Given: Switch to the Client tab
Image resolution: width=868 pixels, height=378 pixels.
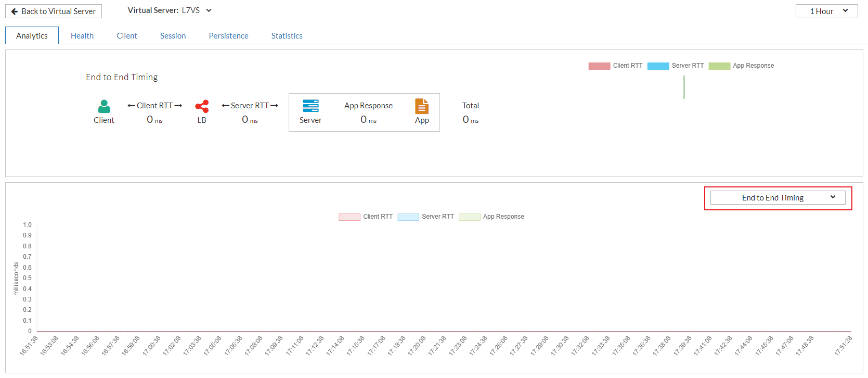Looking at the screenshot, I should click(x=127, y=35).
